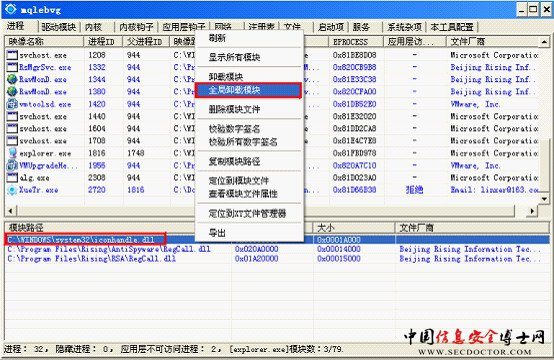Select AntiSpyware\RegCall.dll module row

[277, 249]
